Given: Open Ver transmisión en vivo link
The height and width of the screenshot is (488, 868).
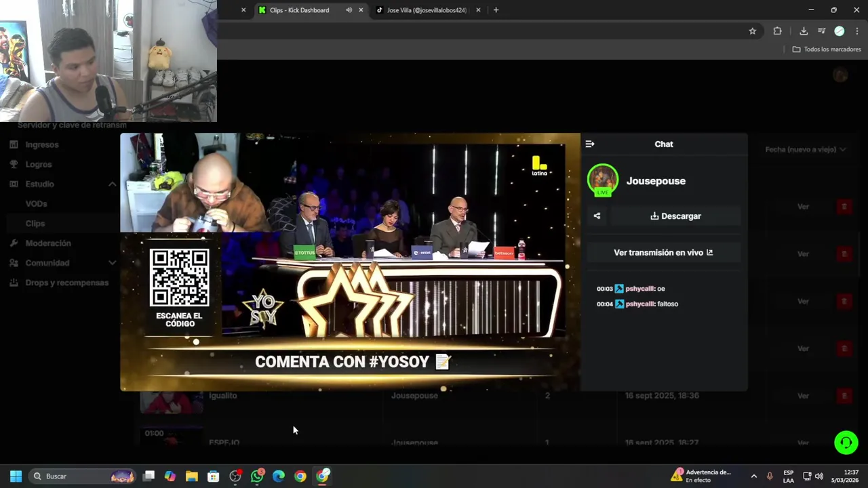Looking at the screenshot, I should pyautogui.click(x=663, y=252).
